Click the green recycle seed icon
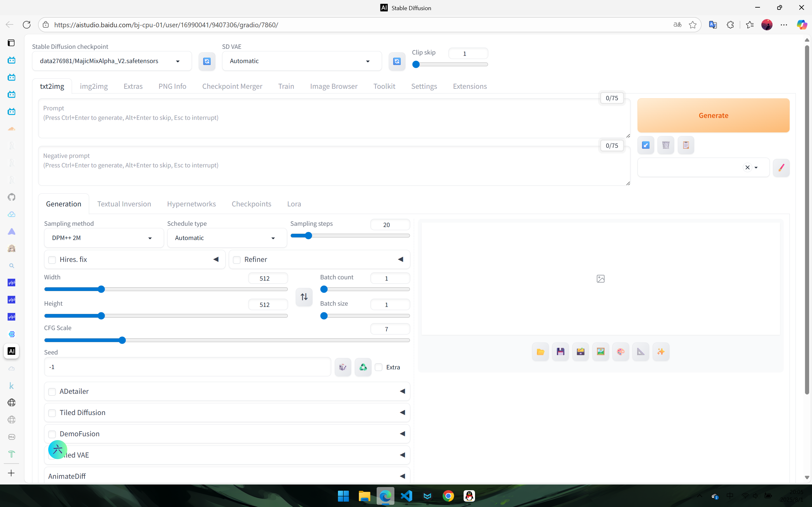The width and height of the screenshot is (812, 507). coord(363,367)
